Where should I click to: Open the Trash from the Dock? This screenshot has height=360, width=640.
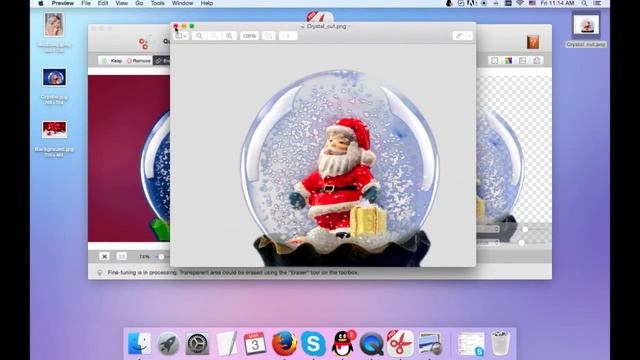pyautogui.click(x=500, y=343)
